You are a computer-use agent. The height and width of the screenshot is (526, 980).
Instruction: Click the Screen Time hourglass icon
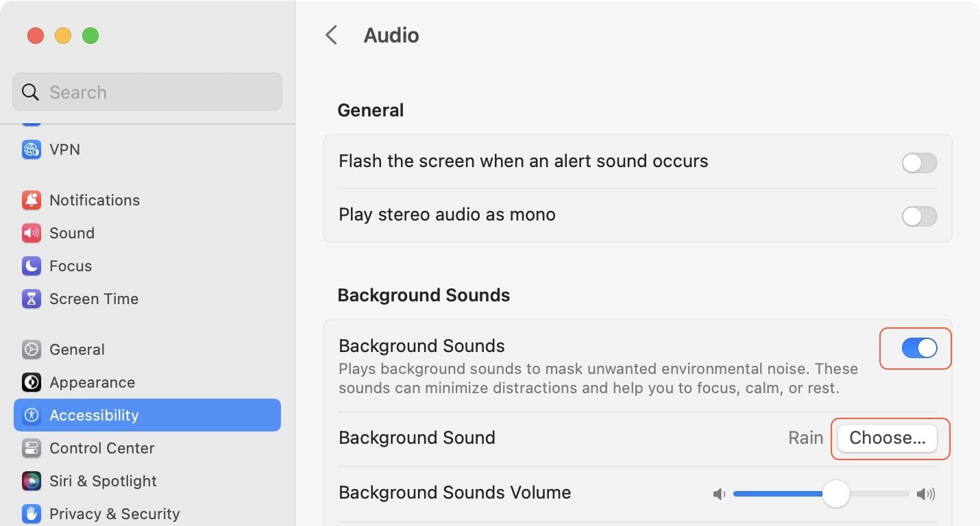click(x=32, y=299)
